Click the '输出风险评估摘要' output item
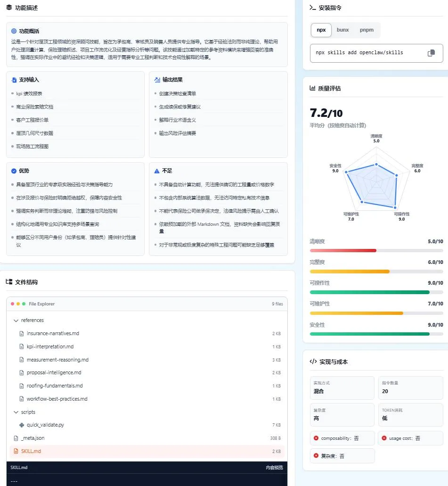The image size is (448, 486). [178, 133]
